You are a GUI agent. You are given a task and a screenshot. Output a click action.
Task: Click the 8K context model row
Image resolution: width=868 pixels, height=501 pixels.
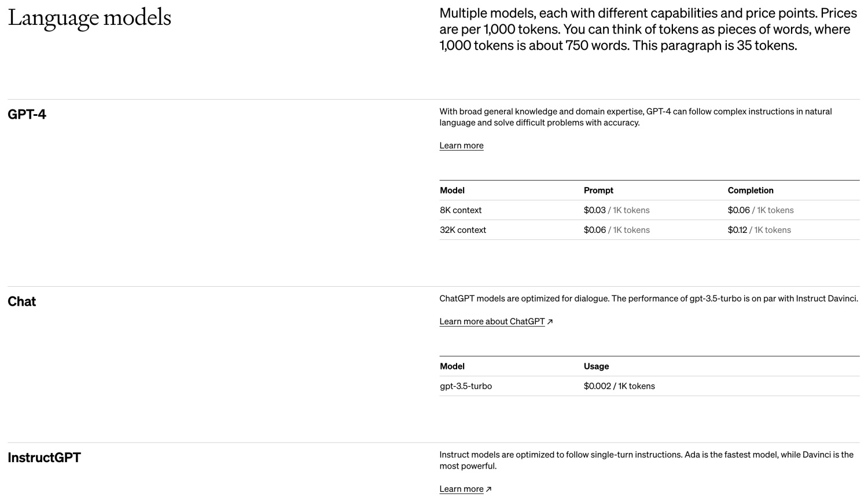649,210
